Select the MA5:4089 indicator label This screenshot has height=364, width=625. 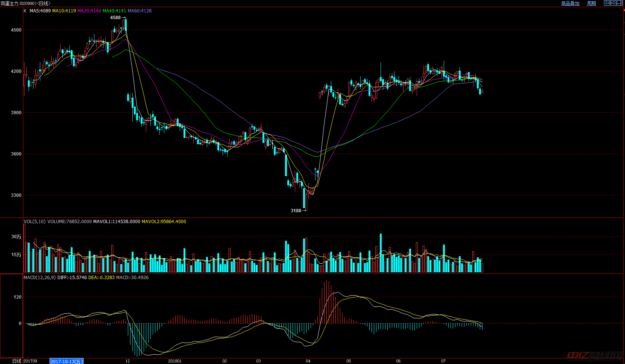click(40, 11)
